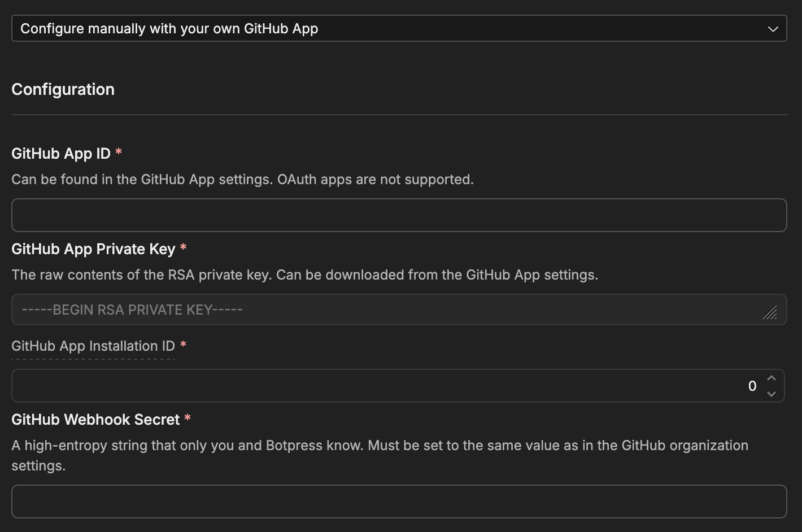This screenshot has width=802, height=532.
Task: Click the resize grip on the Private Key textarea
Action: [770, 312]
